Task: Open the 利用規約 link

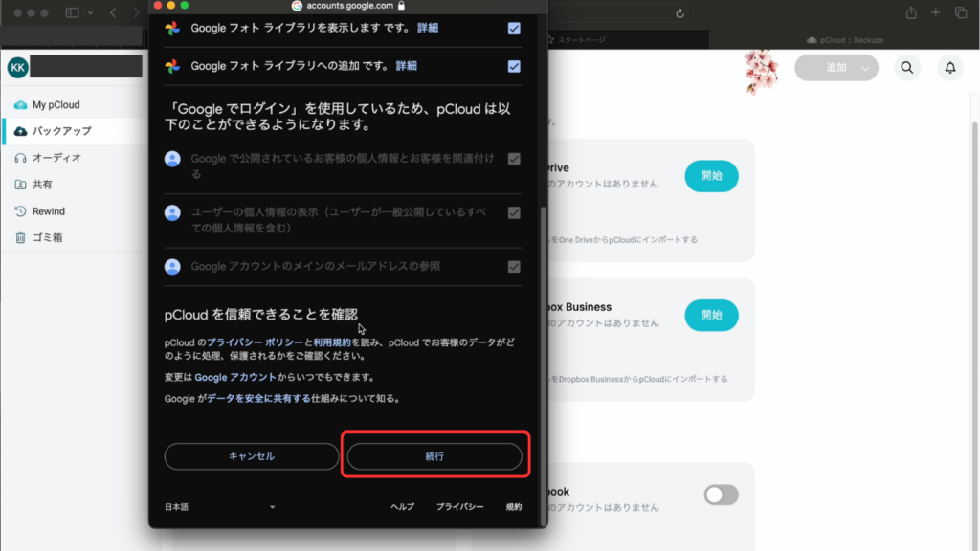Action: point(332,342)
